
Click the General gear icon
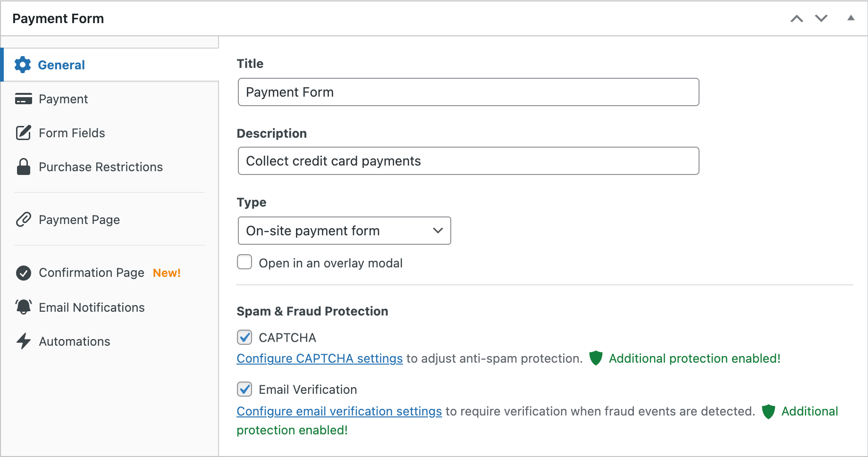click(x=23, y=65)
